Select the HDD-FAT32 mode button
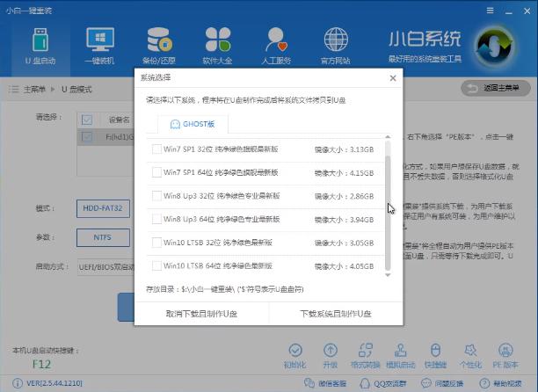This screenshot has height=392, width=538. pyautogui.click(x=103, y=208)
